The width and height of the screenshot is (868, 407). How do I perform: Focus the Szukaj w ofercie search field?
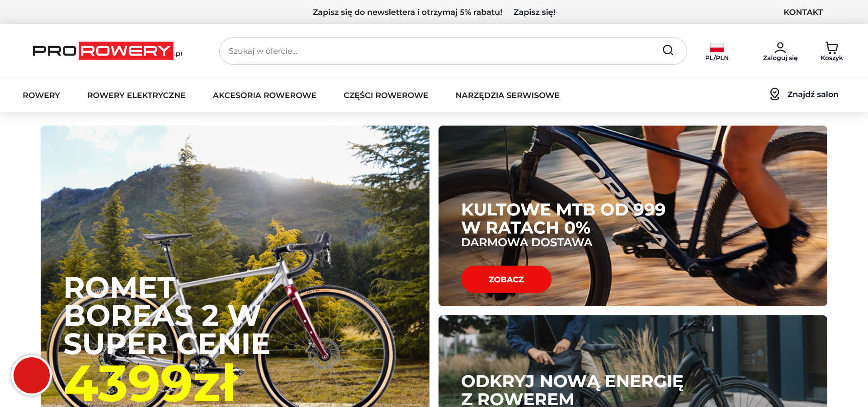pos(443,51)
